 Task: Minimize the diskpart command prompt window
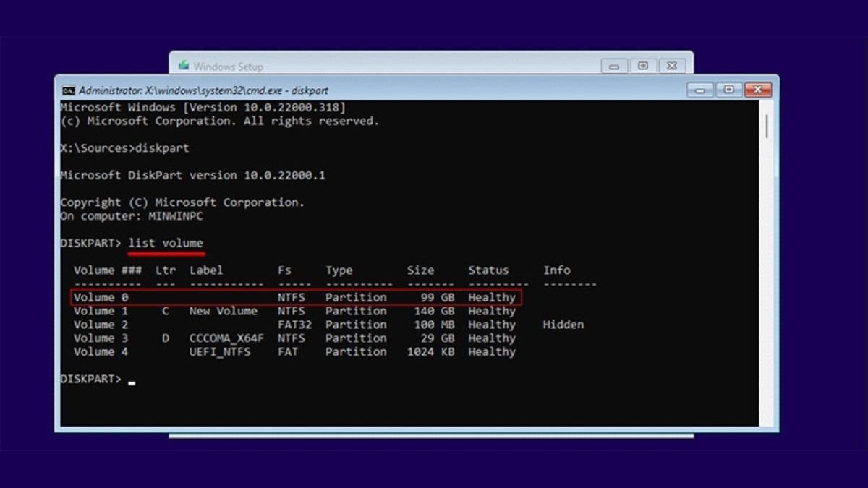[699, 90]
